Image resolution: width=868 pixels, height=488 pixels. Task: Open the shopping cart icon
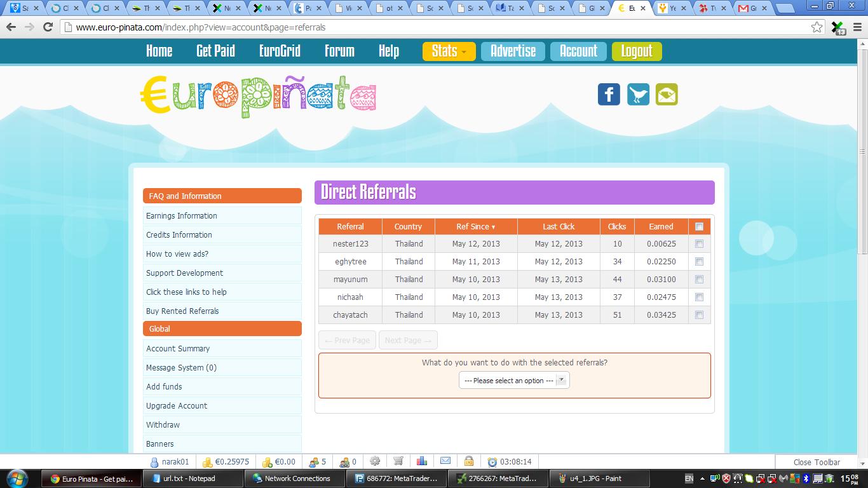398,461
